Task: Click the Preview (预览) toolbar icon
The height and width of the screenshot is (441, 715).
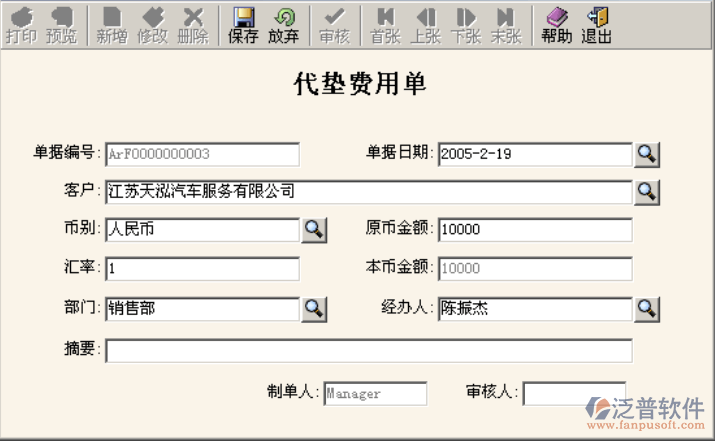Action: (x=61, y=25)
